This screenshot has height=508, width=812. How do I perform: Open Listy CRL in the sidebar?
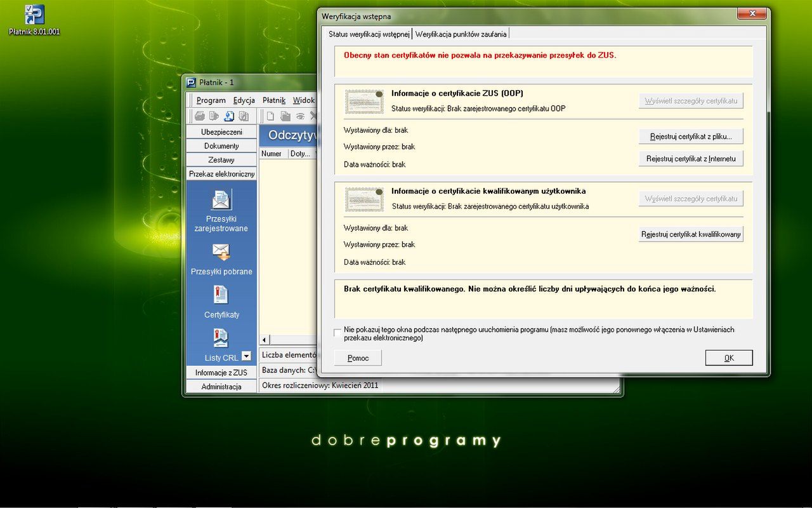221,346
